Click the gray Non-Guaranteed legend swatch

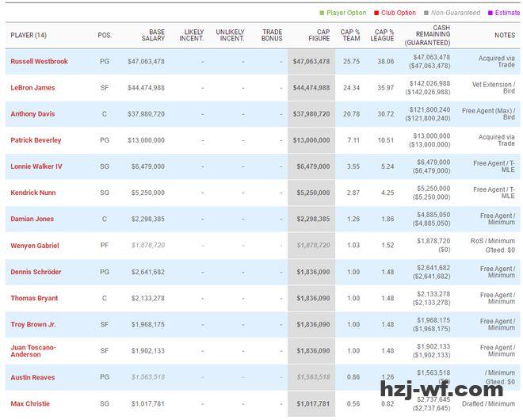426,13
